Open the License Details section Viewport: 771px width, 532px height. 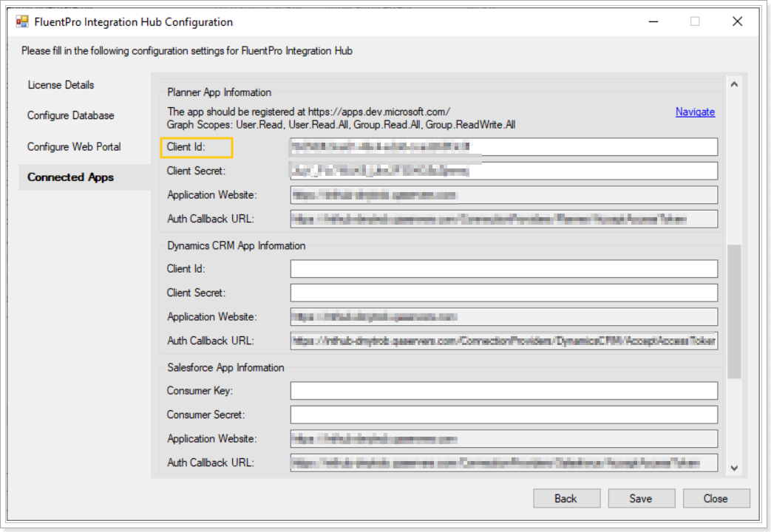pos(61,85)
